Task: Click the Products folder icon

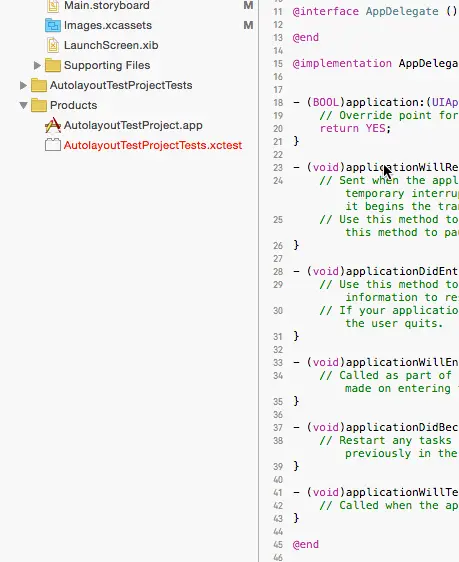Action: point(39,105)
